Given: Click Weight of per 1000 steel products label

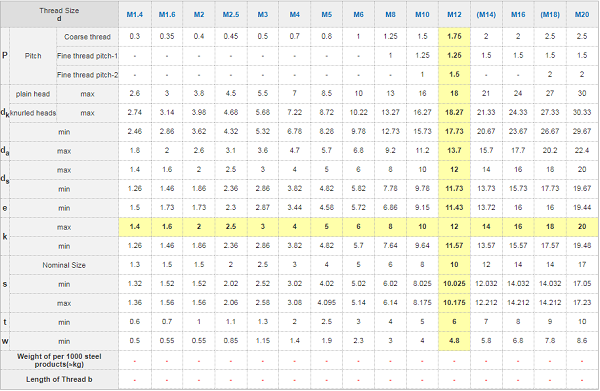Looking at the screenshot, I should click(59, 360).
